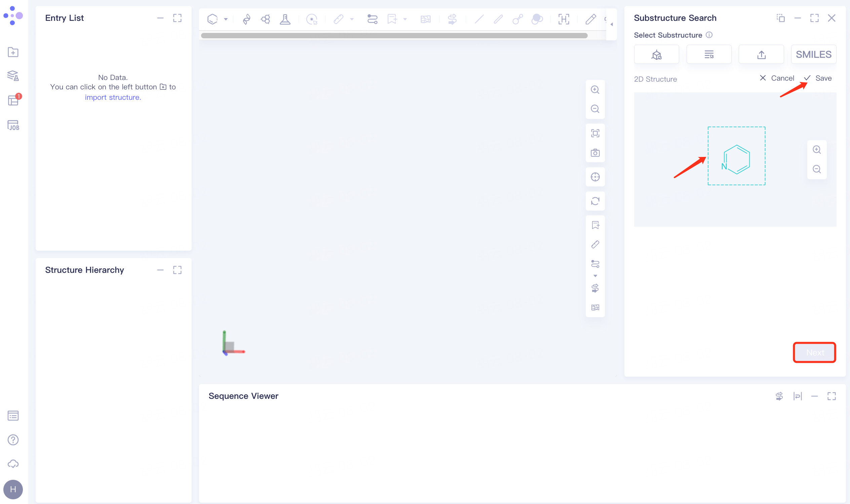Open the measurement ruler dropdown arrow
This screenshot has width=850, height=504.
click(352, 19)
